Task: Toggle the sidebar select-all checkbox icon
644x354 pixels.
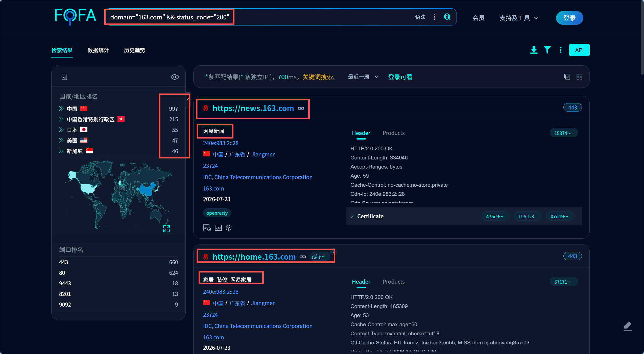Action: coord(64,77)
